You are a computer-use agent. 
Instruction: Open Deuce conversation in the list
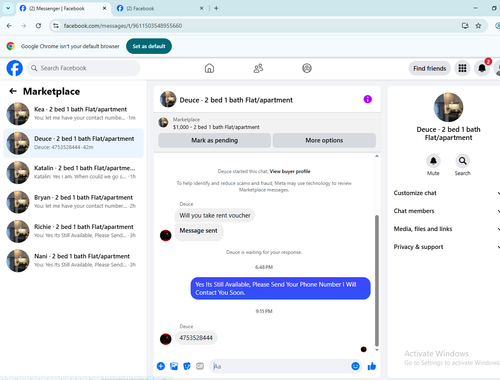[x=73, y=143]
